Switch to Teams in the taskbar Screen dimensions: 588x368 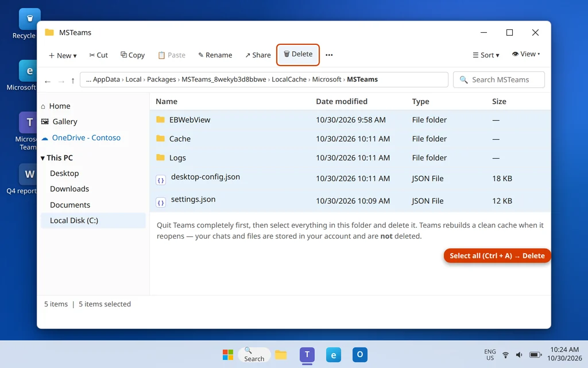tap(307, 354)
